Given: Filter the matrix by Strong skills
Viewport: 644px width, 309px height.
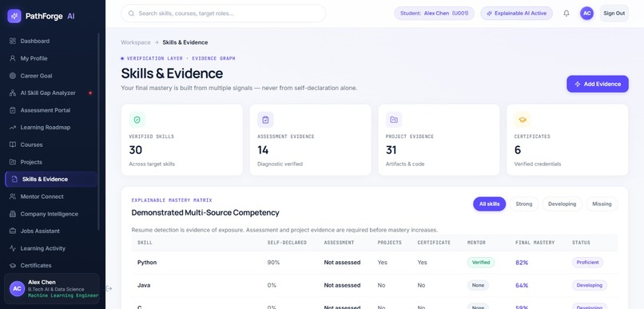Looking at the screenshot, I should pyautogui.click(x=523, y=204).
